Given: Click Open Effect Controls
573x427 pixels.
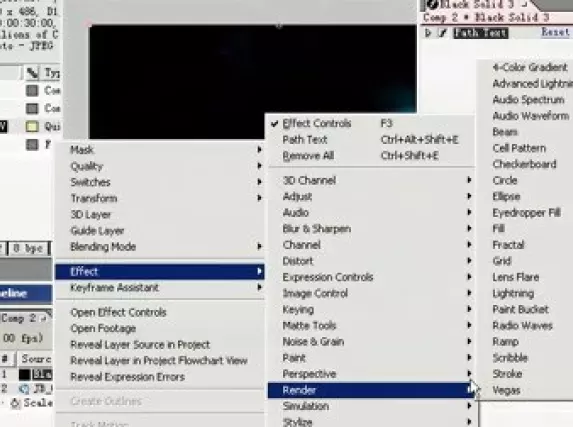Looking at the screenshot, I should pos(118,312).
